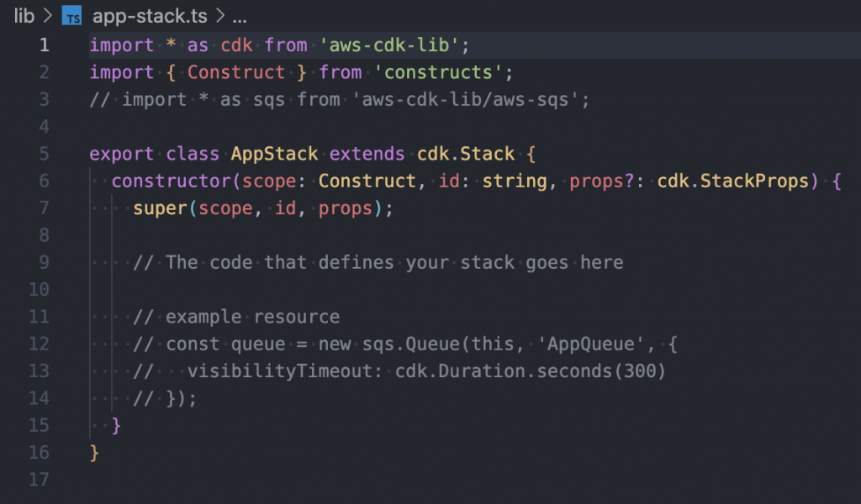Image resolution: width=861 pixels, height=504 pixels.
Task: Select line 5 via its line number
Action: (x=44, y=154)
